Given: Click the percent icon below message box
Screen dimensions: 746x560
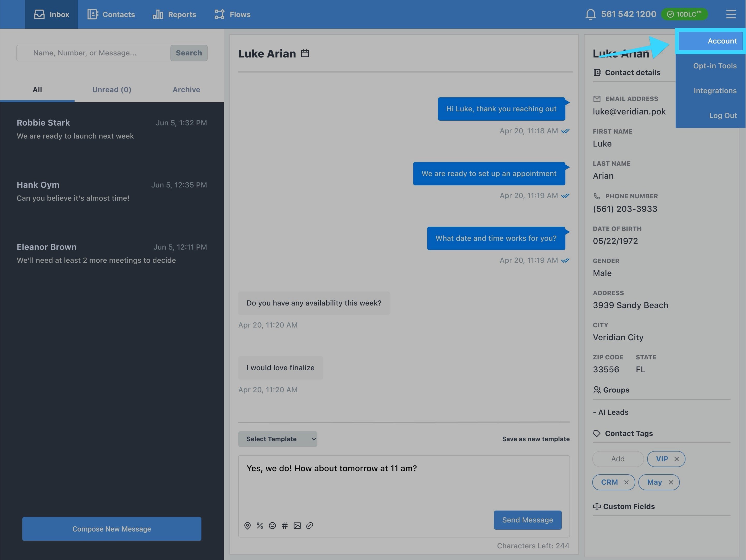Looking at the screenshot, I should pyautogui.click(x=260, y=526).
